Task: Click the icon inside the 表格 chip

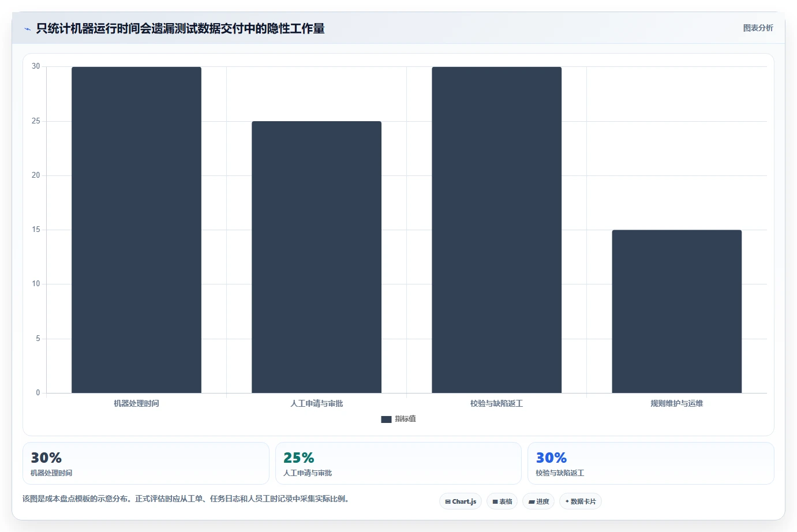Action: pos(495,502)
